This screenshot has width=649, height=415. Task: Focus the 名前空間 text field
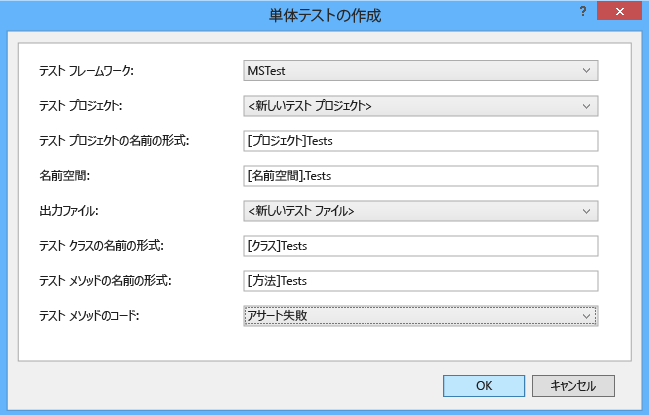coord(421,176)
